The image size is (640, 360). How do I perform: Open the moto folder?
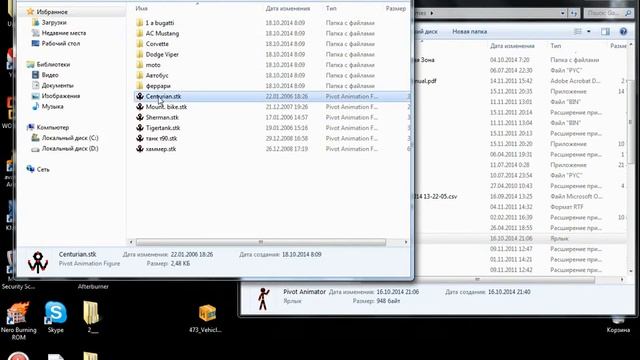[153, 65]
